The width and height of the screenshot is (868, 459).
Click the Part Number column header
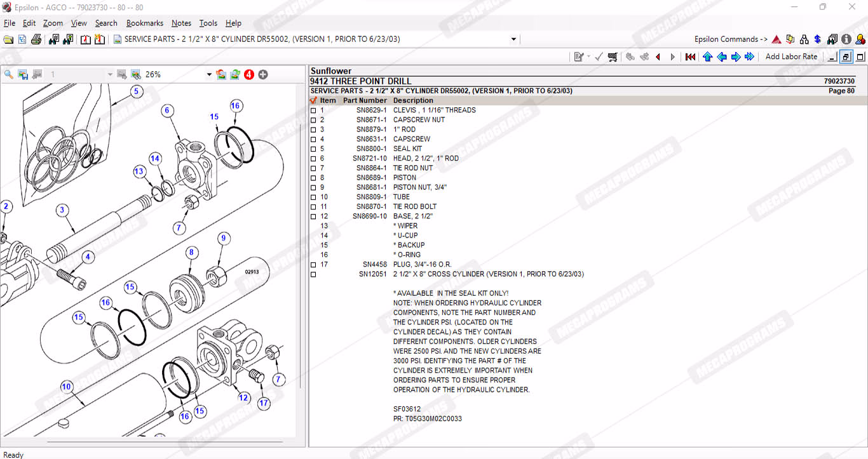click(x=365, y=100)
